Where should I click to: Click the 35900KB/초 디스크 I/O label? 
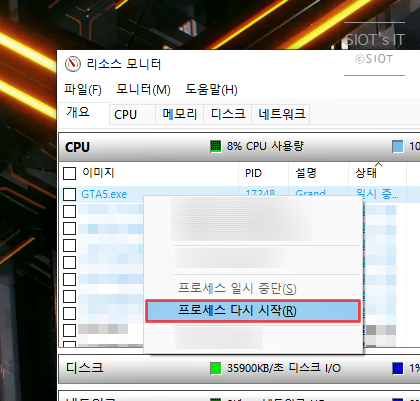point(284,368)
